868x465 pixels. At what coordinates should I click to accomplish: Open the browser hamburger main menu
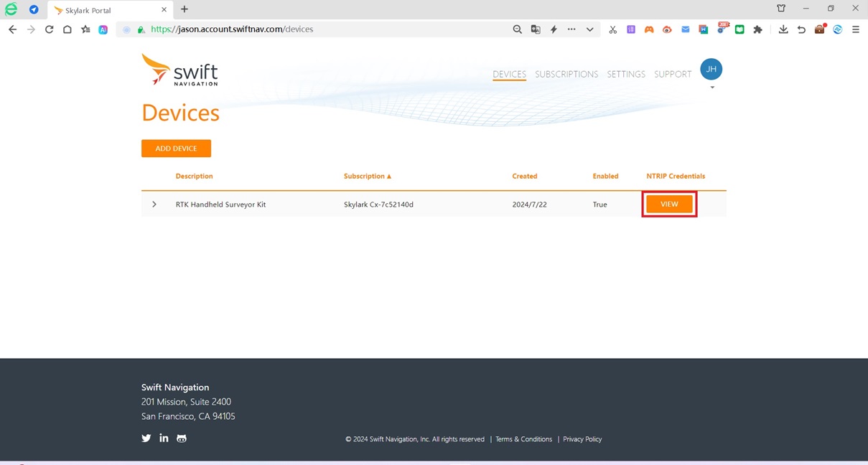pos(856,29)
